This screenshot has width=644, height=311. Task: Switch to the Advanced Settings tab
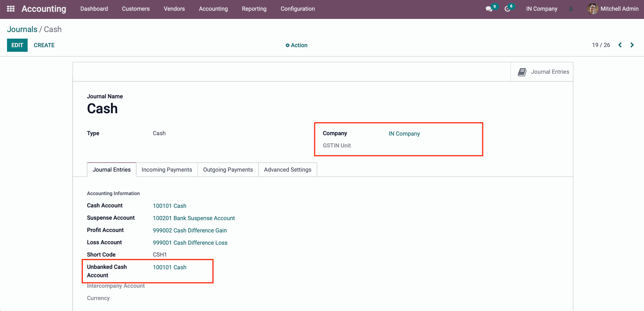pos(287,170)
